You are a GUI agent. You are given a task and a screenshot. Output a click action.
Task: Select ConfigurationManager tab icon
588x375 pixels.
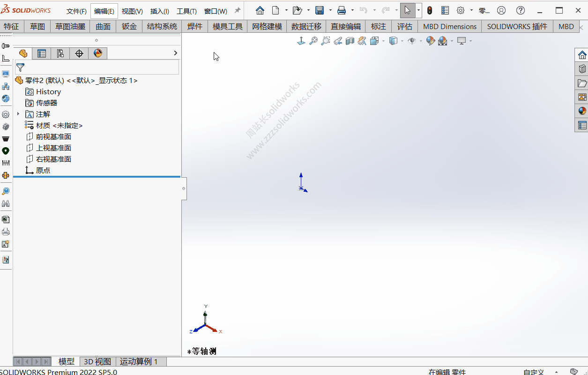pyautogui.click(x=60, y=53)
